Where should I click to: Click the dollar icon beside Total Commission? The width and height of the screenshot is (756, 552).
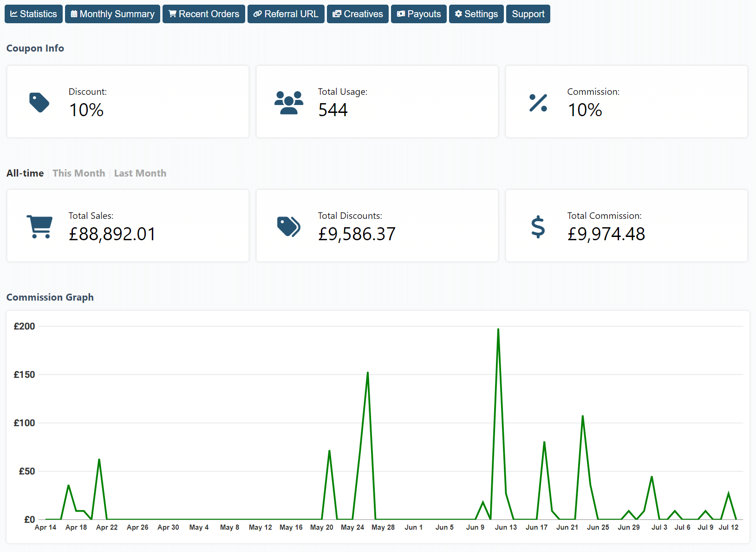point(538,226)
